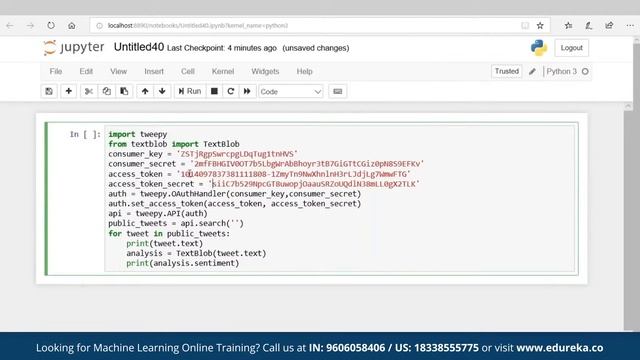This screenshot has height=360, width=640.
Task: Run the current cell
Action: (x=190, y=91)
